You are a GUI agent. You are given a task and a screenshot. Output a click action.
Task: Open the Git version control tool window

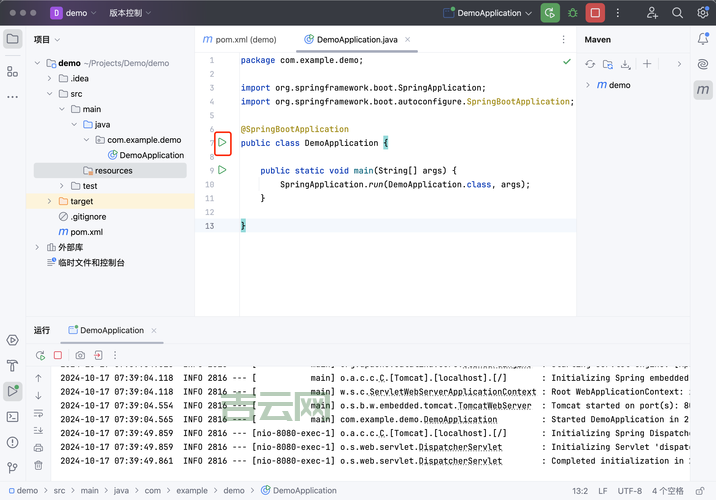pos(12,468)
